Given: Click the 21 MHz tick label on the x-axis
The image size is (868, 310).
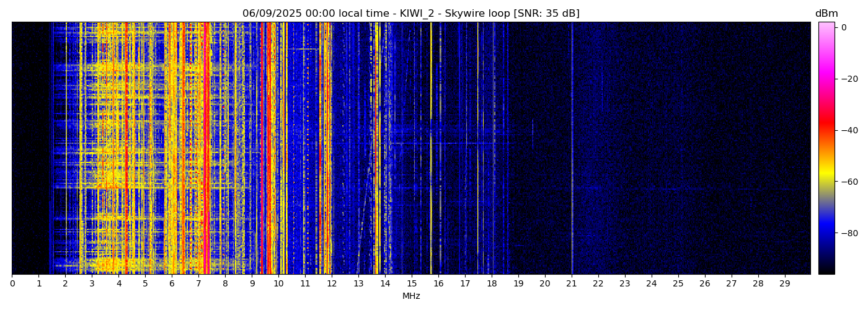Looking at the screenshot, I should (571, 284).
